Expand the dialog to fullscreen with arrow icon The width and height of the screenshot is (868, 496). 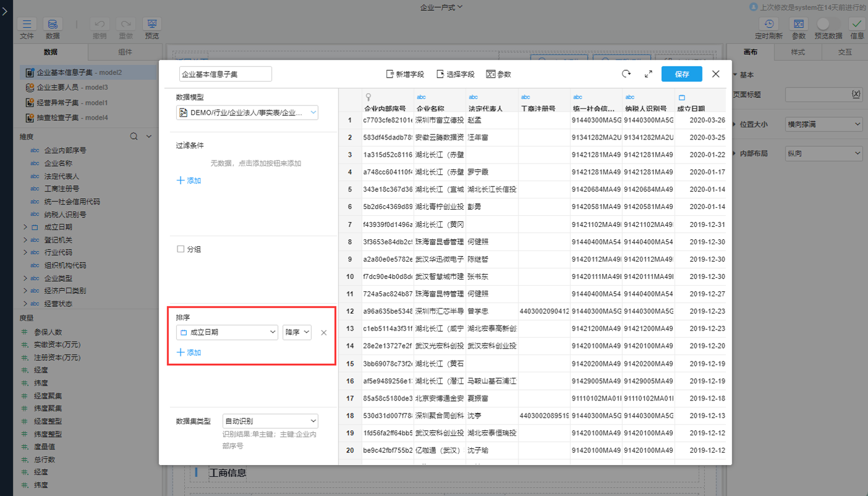click(648, 73)
